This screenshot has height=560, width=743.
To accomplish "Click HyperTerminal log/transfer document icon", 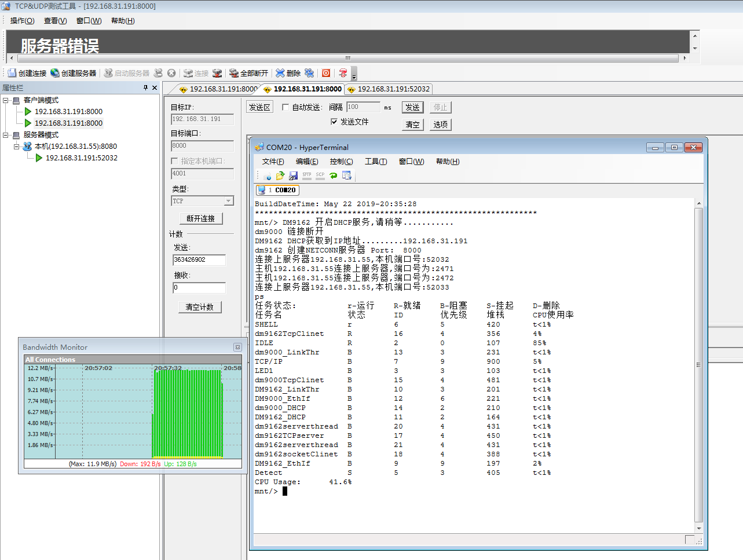I will click(347, 175).
